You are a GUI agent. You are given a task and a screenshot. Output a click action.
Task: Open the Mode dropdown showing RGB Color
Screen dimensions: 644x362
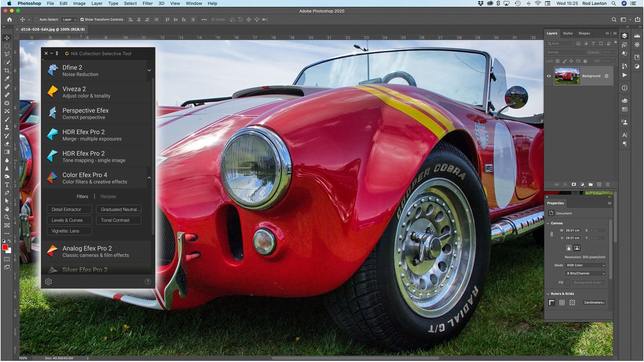585,265
